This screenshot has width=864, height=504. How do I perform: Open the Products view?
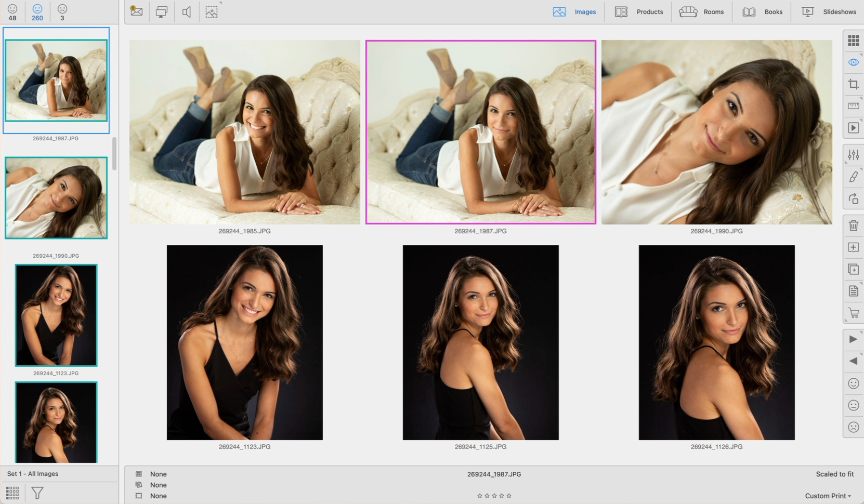(x=639, y=11)
